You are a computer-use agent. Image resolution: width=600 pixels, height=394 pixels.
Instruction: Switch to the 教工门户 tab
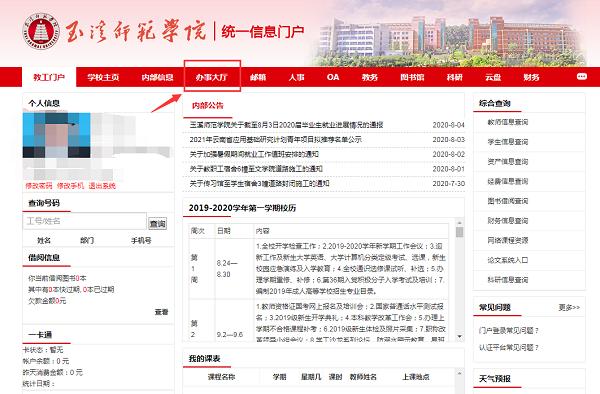49,77
